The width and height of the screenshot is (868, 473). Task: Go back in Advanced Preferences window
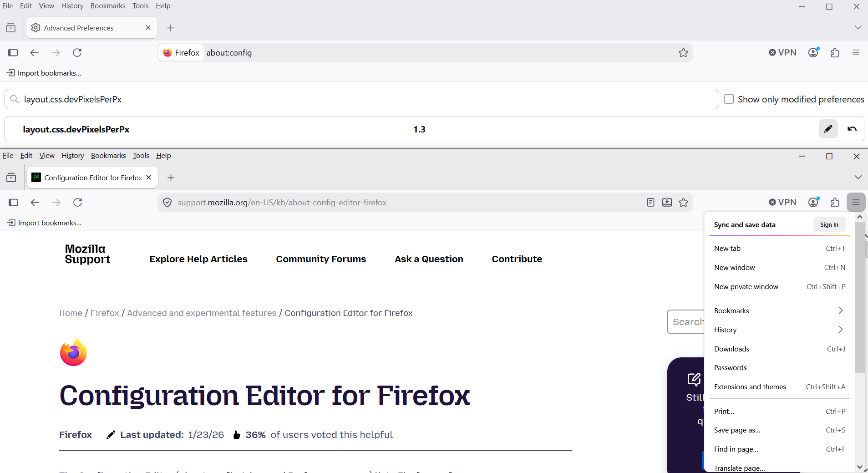pos(34,53)
